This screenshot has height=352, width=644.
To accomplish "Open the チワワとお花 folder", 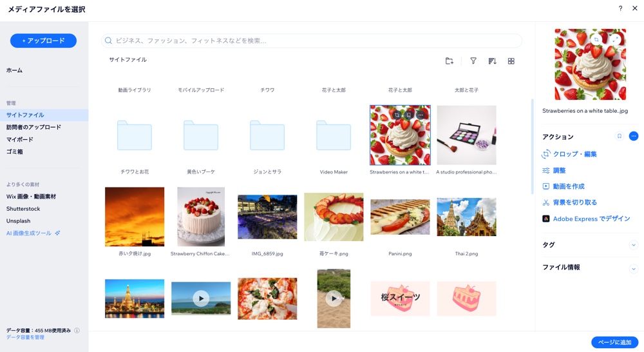I will pos(135,135).
